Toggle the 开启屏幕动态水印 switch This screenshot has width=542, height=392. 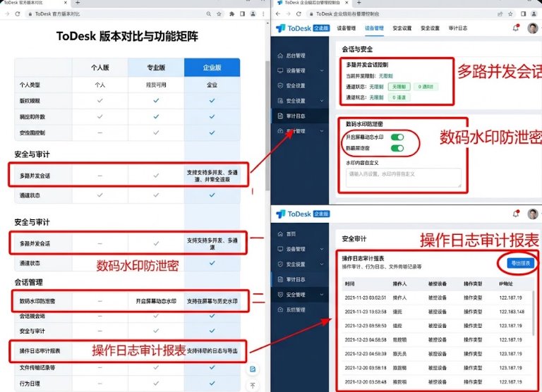(x=397, y=137)
